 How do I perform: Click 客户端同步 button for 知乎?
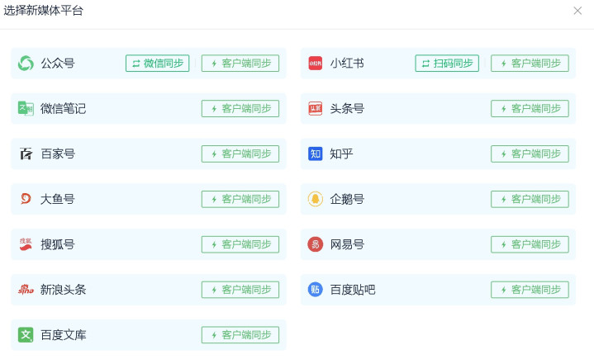coord(530,154)
